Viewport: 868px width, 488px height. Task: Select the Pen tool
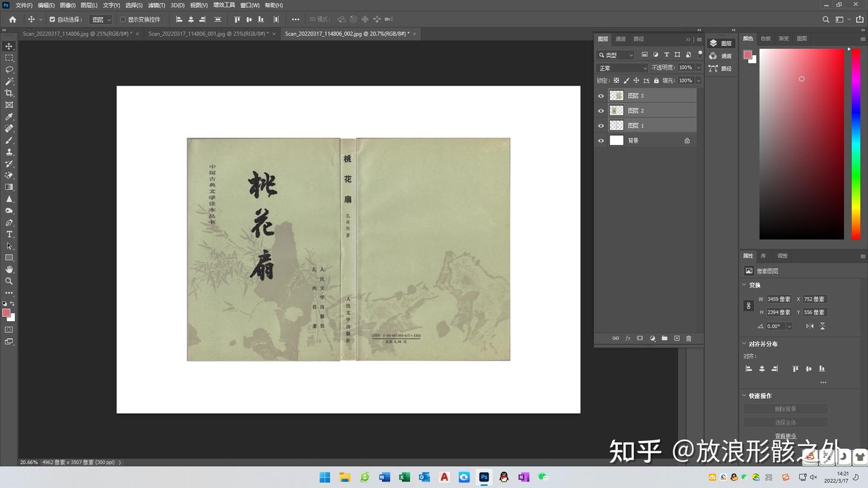tap(9, 222)
